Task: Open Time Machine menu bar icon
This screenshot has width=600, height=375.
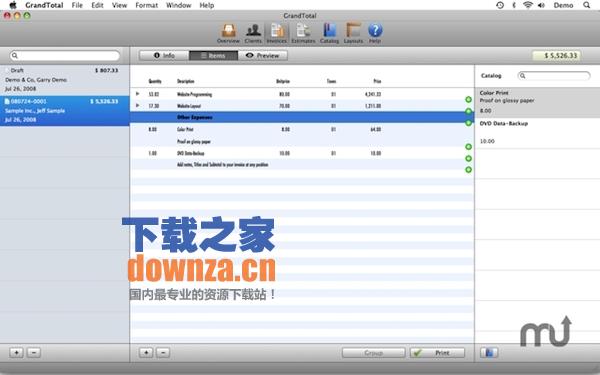Action: click(500, 5)
